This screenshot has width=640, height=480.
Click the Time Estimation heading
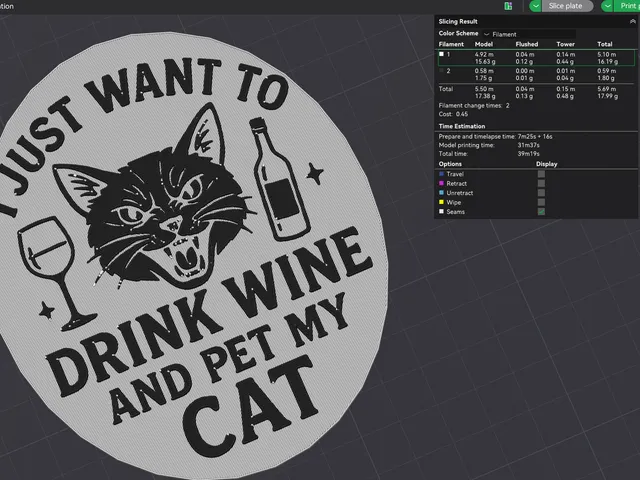click(x=462, y=126)
